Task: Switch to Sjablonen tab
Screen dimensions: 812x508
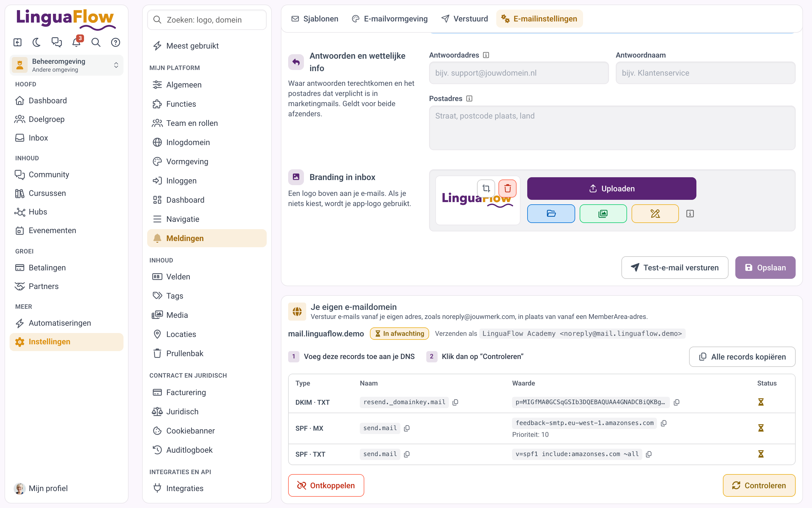Action: pyautogui.click(x=315, y=19)
